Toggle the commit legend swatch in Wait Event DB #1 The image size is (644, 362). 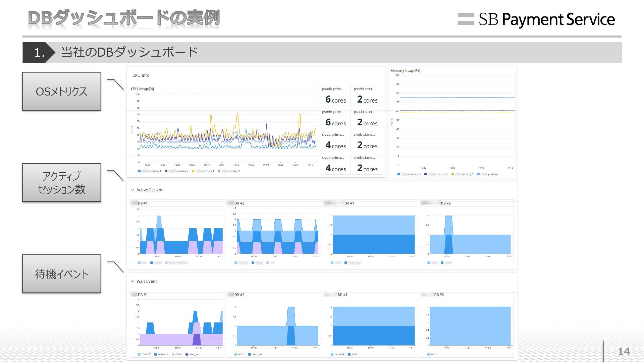pyautogui.click(x=139, y=354)
